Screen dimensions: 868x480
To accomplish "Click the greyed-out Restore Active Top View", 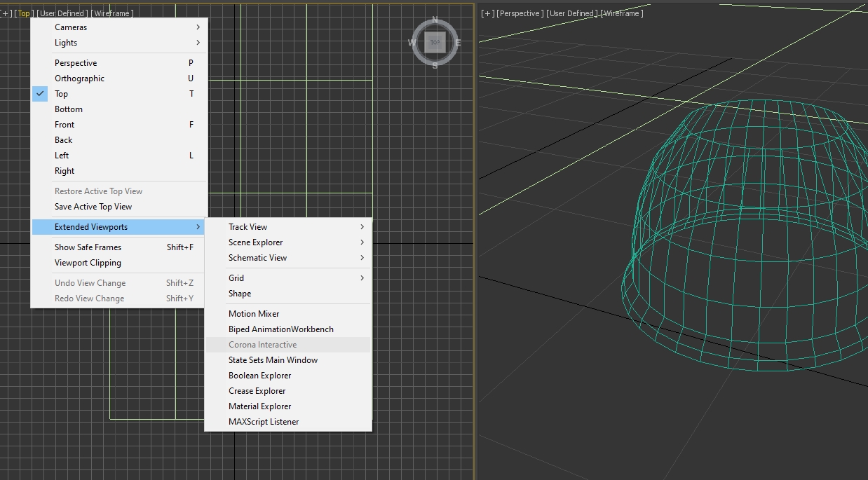I will point(119,191).
